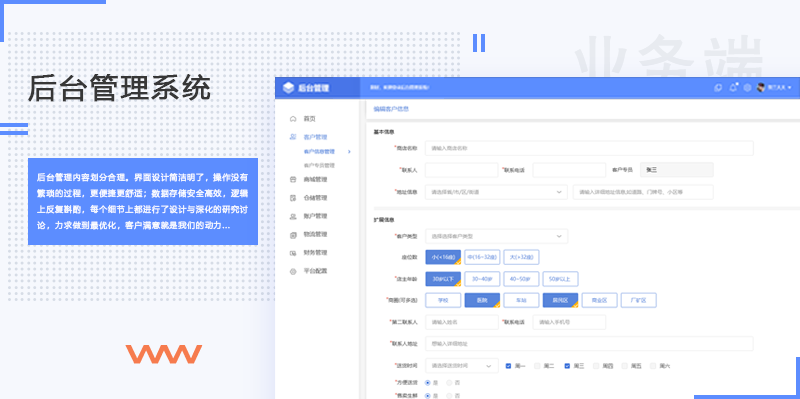Uncheck the 周一 checkbox
The width and height of the screenshot is (800, 399).
[x=508, y=366]
